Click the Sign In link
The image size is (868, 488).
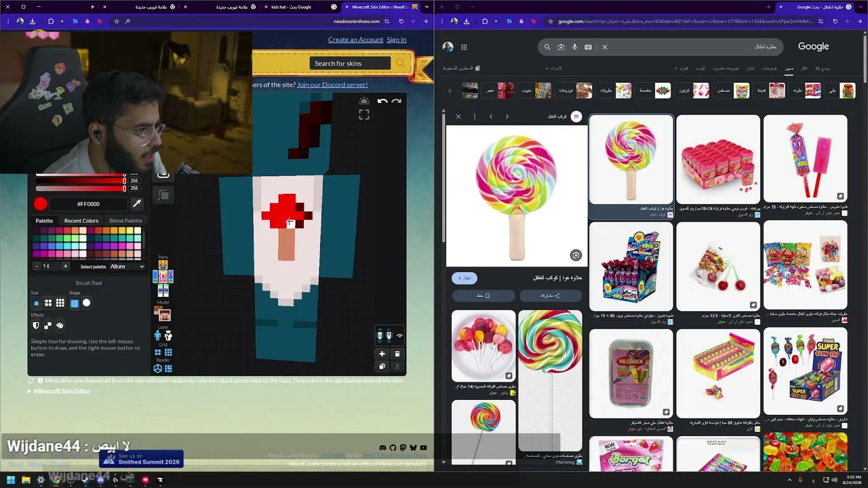397,39
